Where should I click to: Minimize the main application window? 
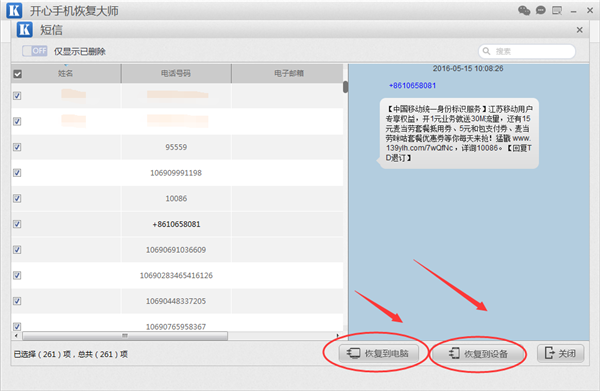point(573,11)
